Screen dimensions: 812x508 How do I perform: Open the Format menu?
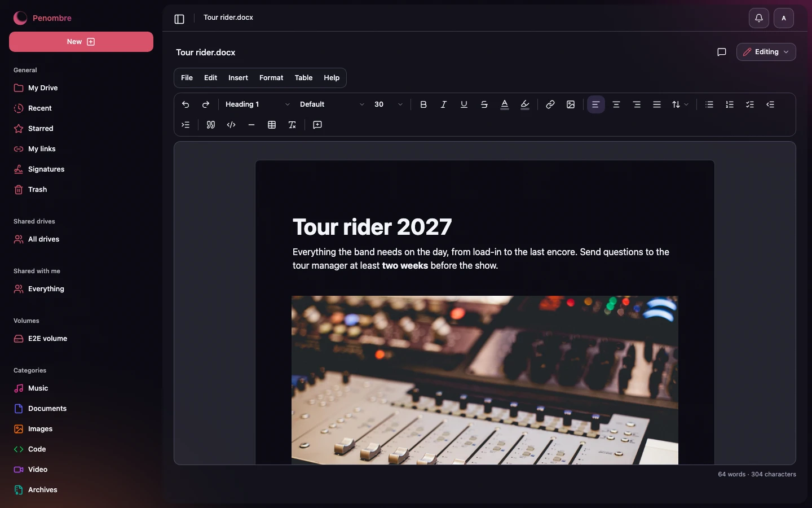271,78
